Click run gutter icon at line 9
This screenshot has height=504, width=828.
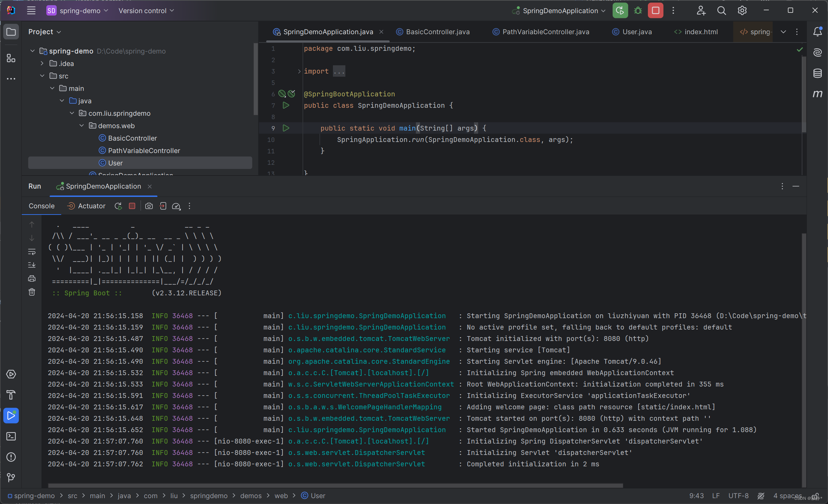(286, 128)
